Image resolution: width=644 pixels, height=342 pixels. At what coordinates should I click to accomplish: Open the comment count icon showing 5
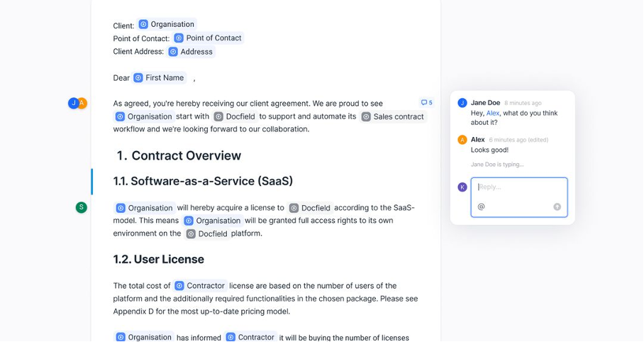pos(426,103)
